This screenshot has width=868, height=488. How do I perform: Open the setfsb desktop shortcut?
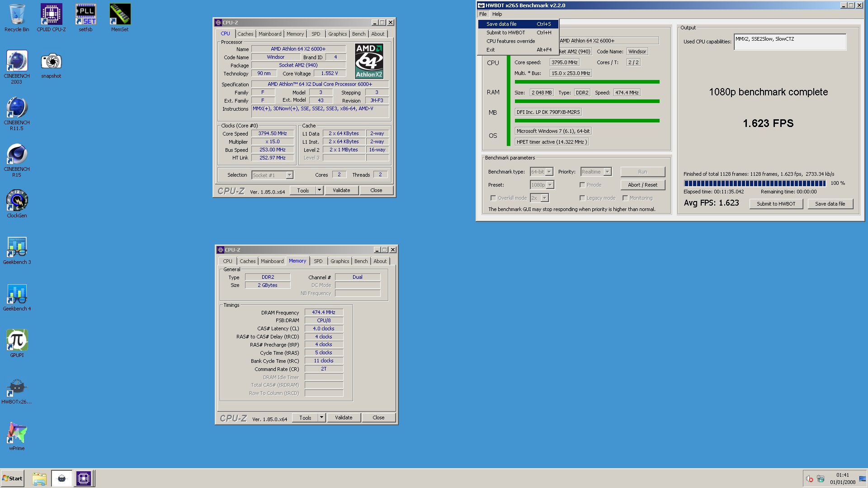point(85,18)
